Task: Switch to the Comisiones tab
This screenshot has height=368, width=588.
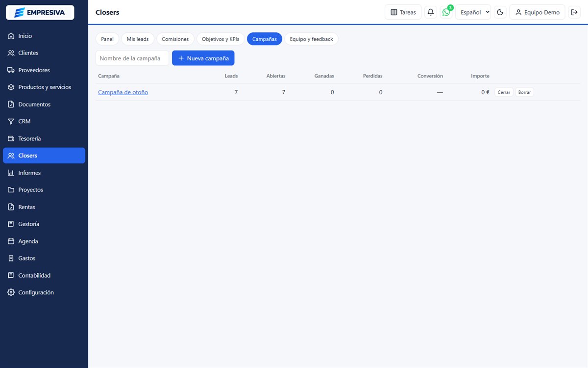Action: [x=175, y=39]
